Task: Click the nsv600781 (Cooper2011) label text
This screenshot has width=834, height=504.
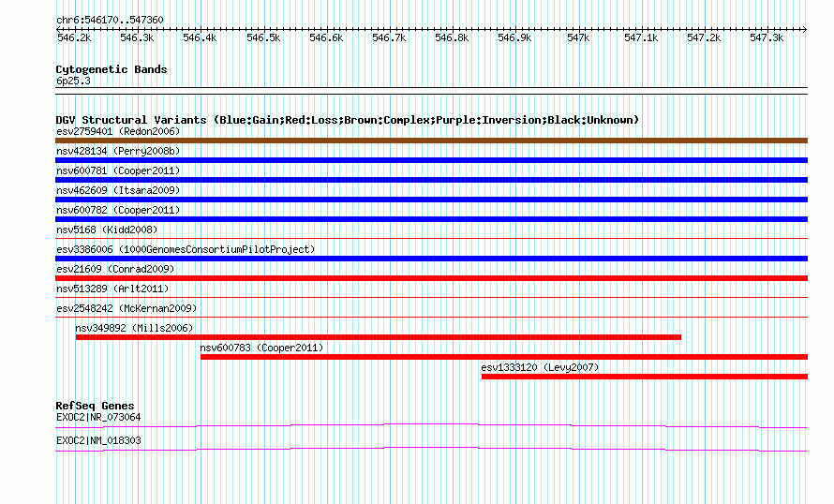Action: (x=118, y=170)
